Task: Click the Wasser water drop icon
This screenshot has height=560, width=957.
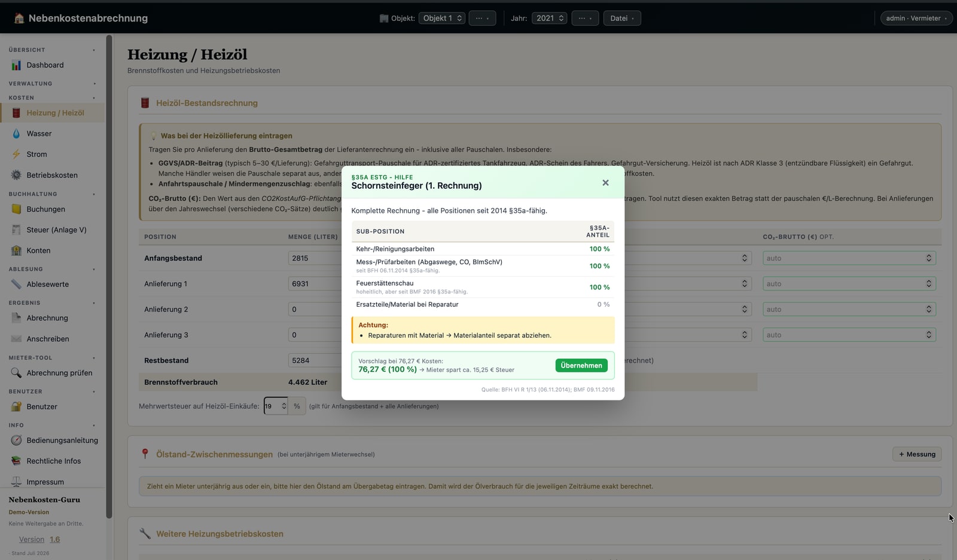Action: click(16, 134)
